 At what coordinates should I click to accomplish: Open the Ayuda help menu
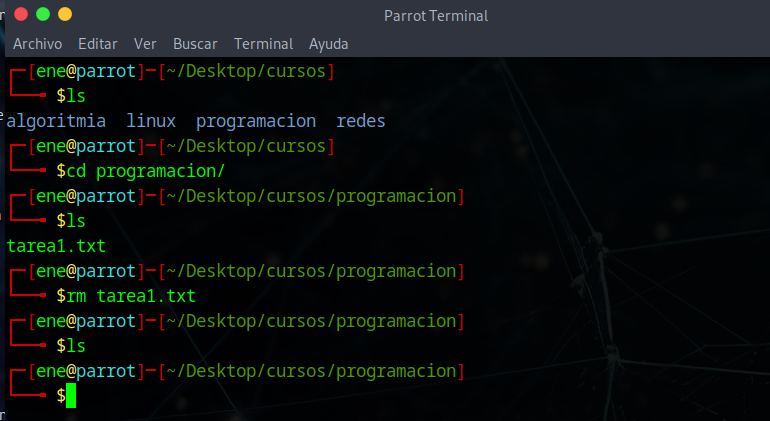click(329, 44)
